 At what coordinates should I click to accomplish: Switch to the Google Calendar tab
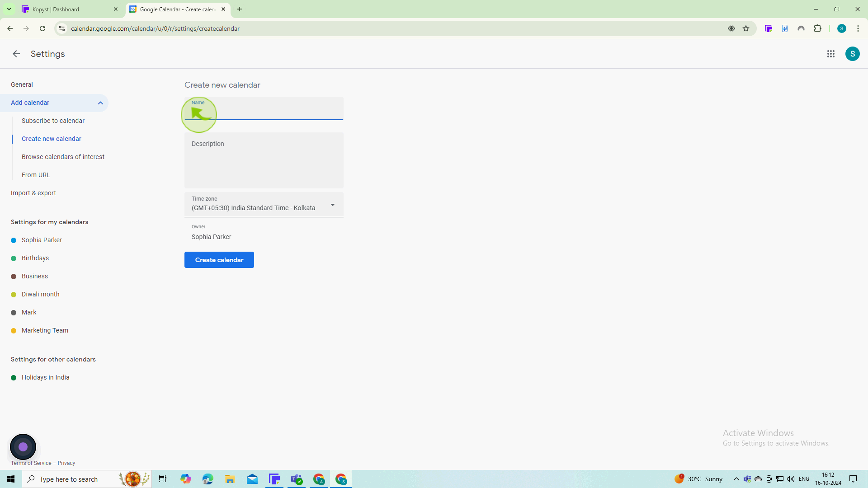pos(178,9)
